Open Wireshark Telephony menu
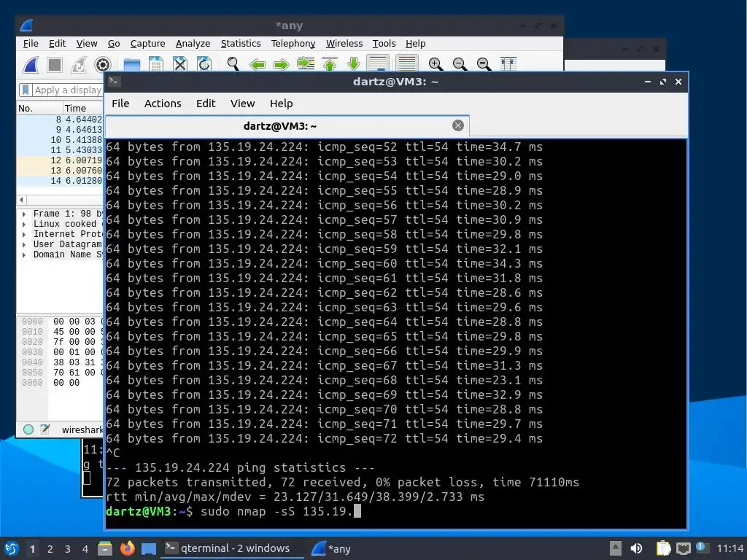This screenshot has width=747, height=560. tap(293, 43)
